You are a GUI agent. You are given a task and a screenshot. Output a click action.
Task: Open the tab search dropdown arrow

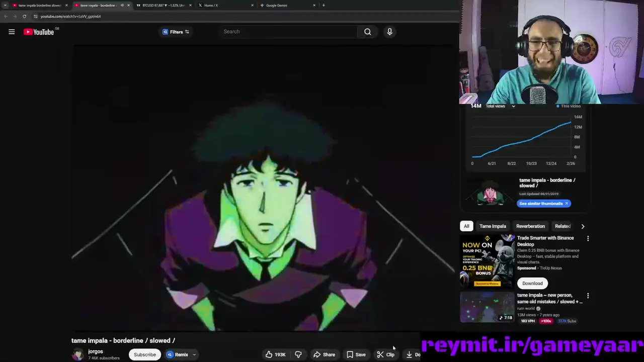5,5
